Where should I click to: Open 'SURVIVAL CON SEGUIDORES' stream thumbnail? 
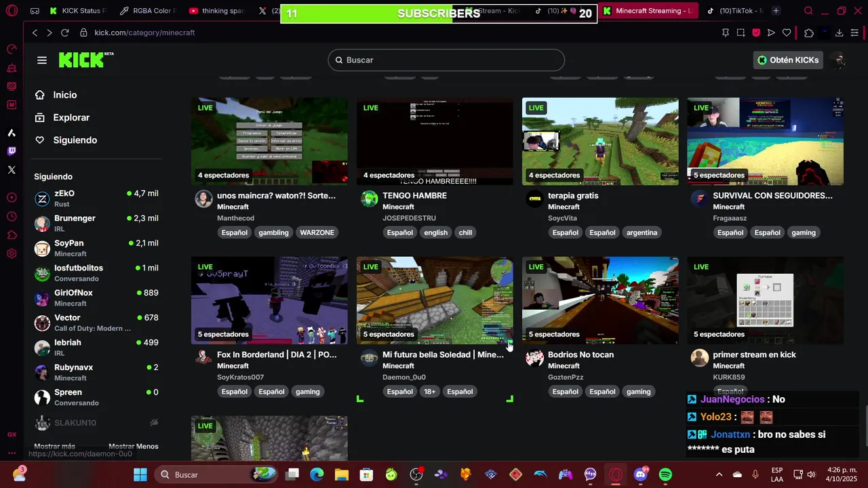(765, 141)
